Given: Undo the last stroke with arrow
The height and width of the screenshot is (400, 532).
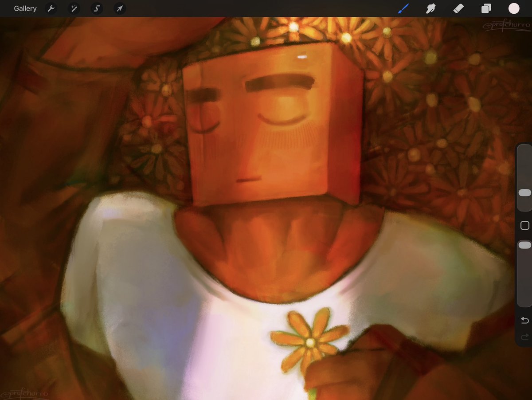Looking at the screenshot, I should coord(524,320).
